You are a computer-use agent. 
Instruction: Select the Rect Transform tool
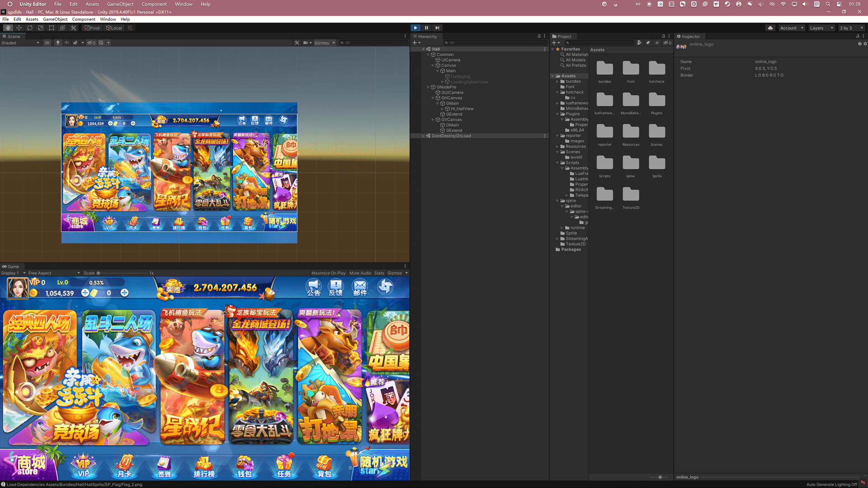pos(52,28)
